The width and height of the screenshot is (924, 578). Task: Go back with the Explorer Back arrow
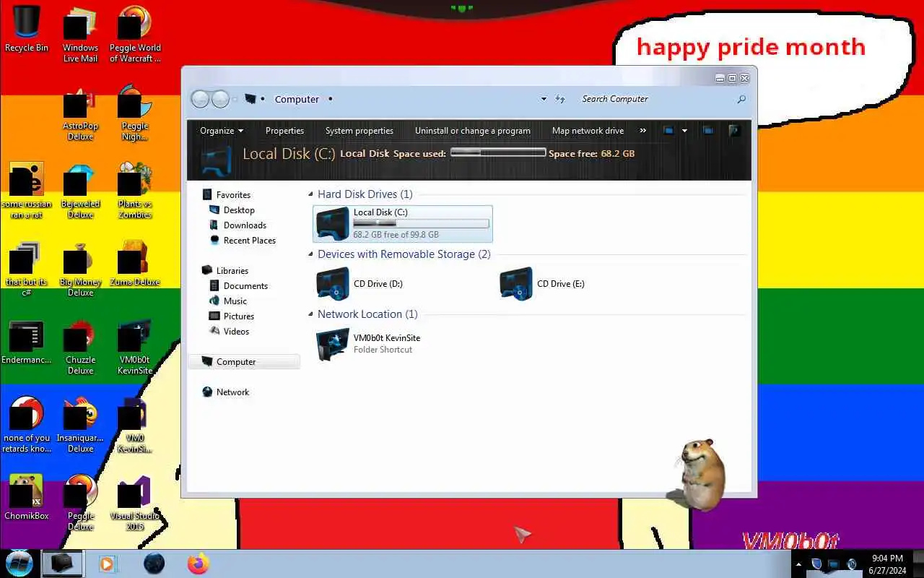[x=200, y=99]
